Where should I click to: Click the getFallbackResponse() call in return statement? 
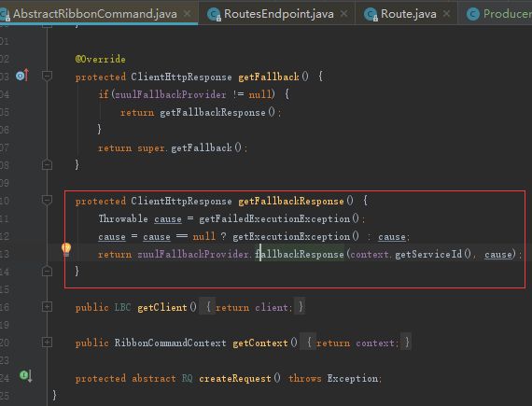(217, 112)
